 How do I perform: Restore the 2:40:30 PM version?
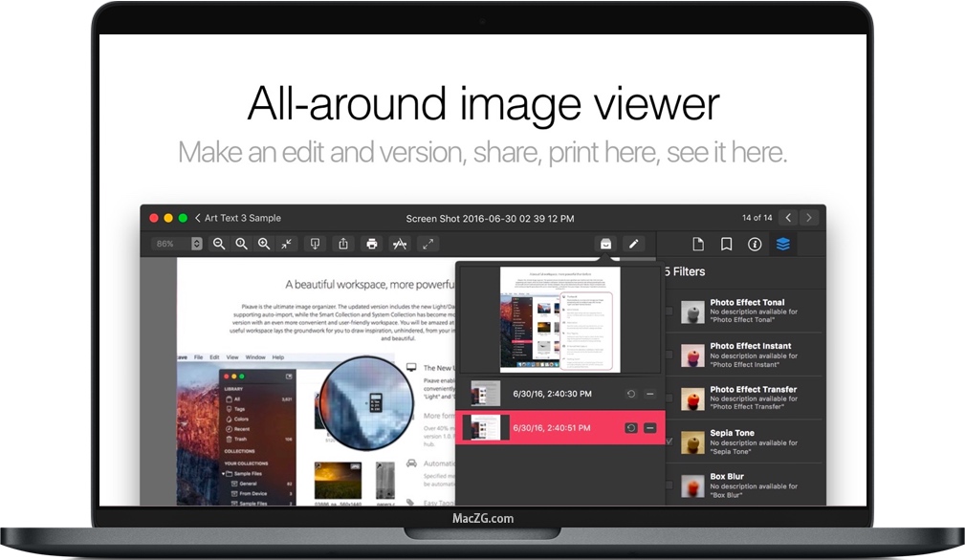coord(631,394)
